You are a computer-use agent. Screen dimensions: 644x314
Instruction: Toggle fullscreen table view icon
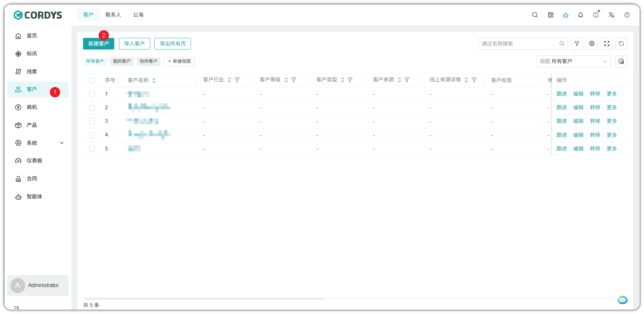point(607,44)
